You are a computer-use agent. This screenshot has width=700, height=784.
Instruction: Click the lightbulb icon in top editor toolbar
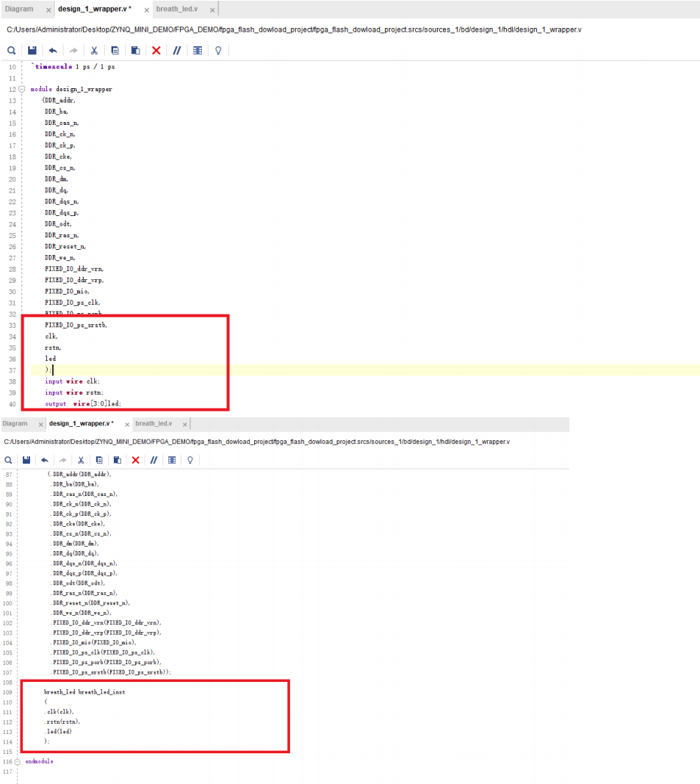click(217, 51)
